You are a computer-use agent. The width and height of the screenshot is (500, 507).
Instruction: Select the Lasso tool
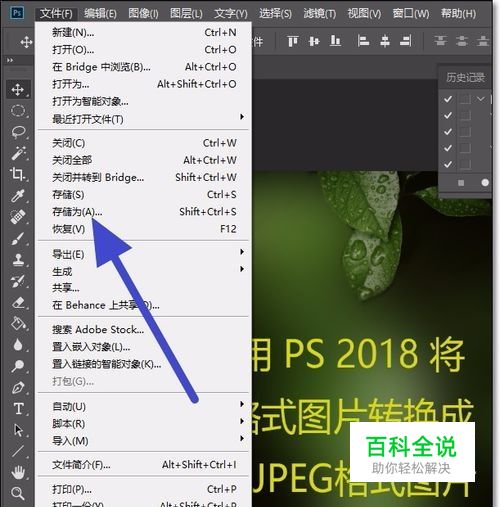pyautogui.click(x=18, y=132)
